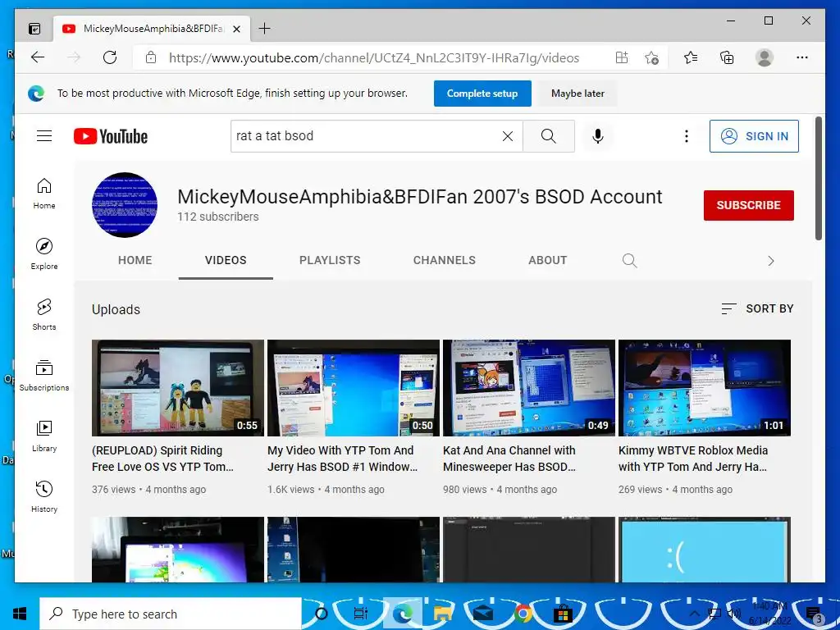Image resolution: width=840 pixels, height=630 pixels.
Task: Play the 0:50 video thumbnail
Action: coord(354,388)
